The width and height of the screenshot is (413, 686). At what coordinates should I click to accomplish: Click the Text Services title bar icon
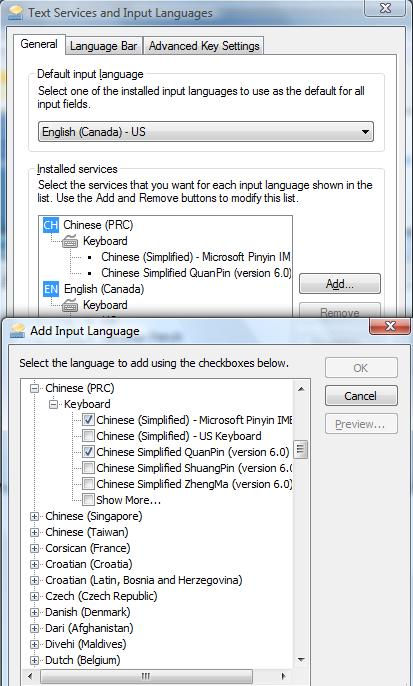tap(16, 12)
